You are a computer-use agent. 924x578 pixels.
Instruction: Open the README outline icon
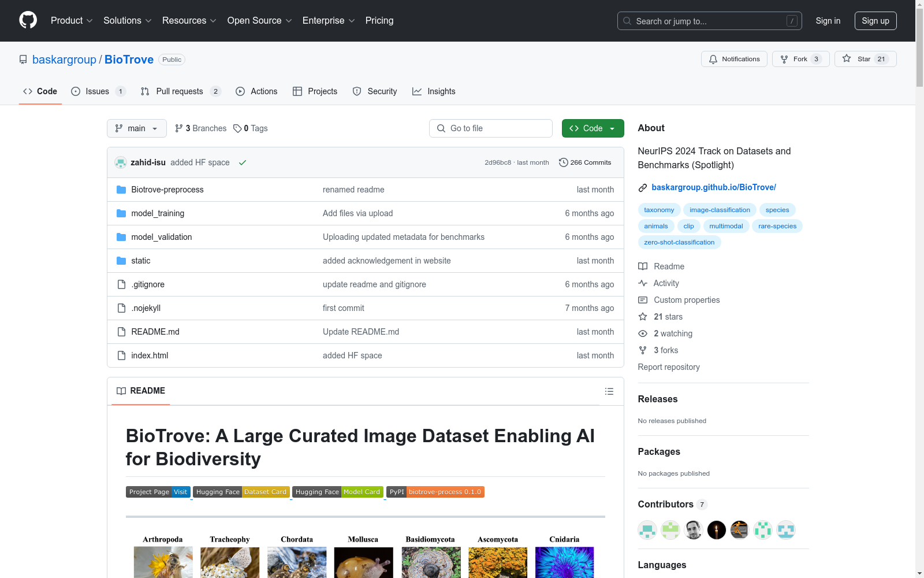609,391
